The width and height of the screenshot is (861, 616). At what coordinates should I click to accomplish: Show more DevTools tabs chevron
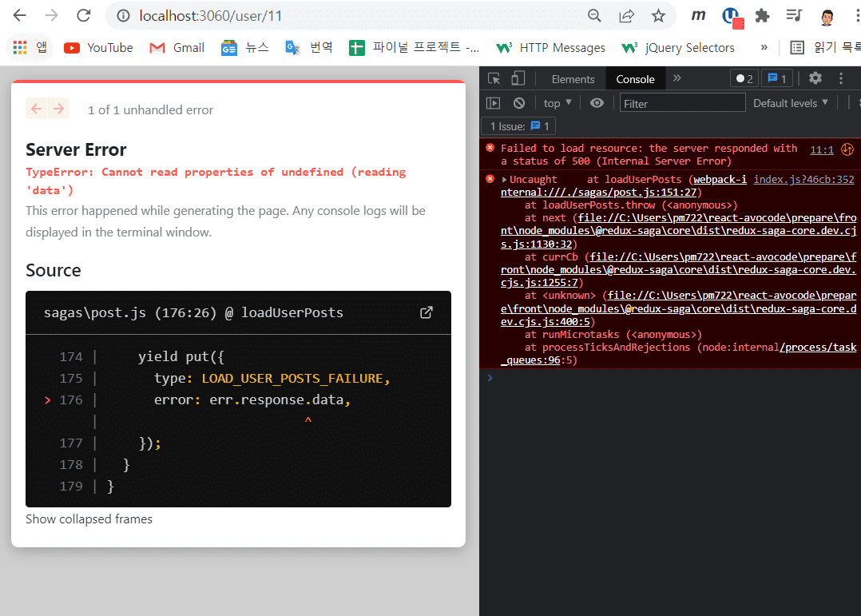(x=677, y=78)
